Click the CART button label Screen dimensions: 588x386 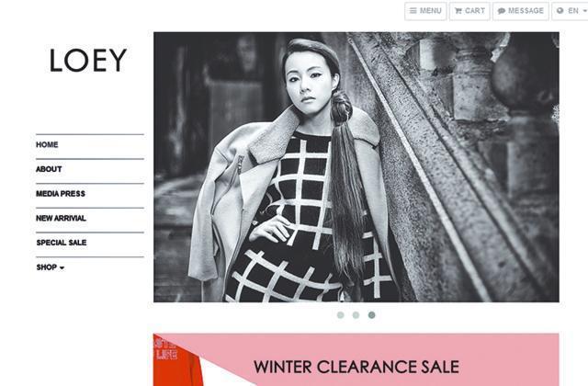coord(475,11)
